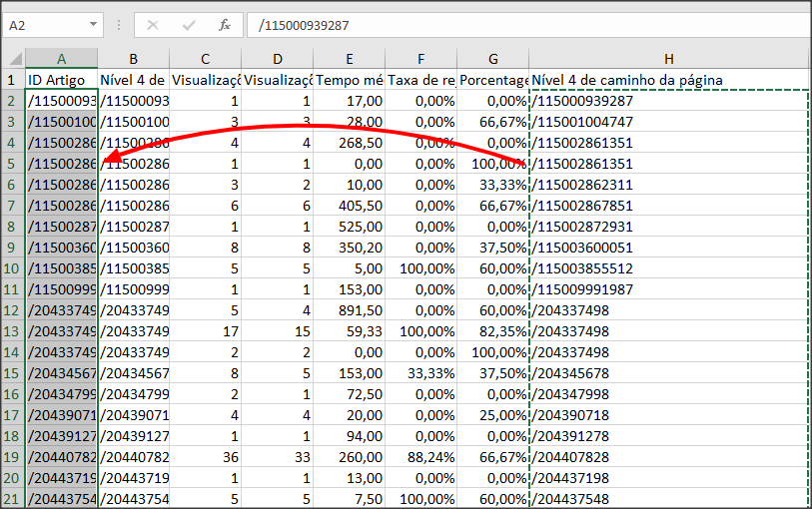The image size is (812, 509).
Task: Select column F header
Action: [421, 59]
